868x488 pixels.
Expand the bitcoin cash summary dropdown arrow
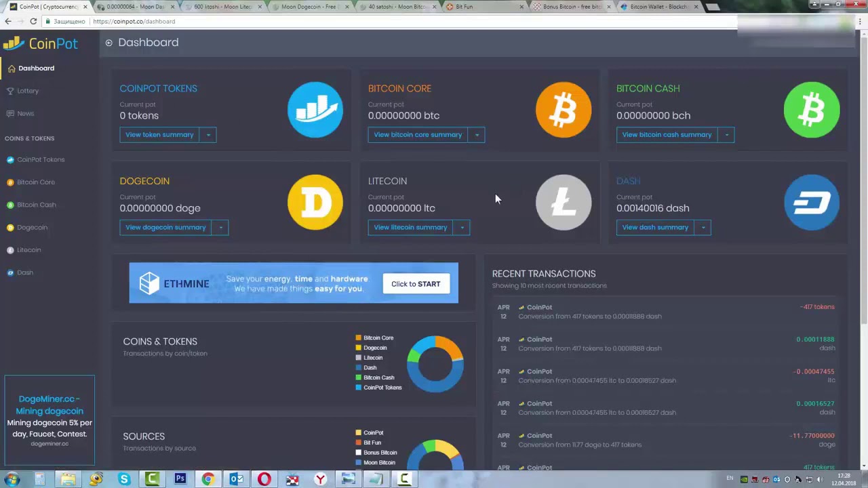click(726, 135)
